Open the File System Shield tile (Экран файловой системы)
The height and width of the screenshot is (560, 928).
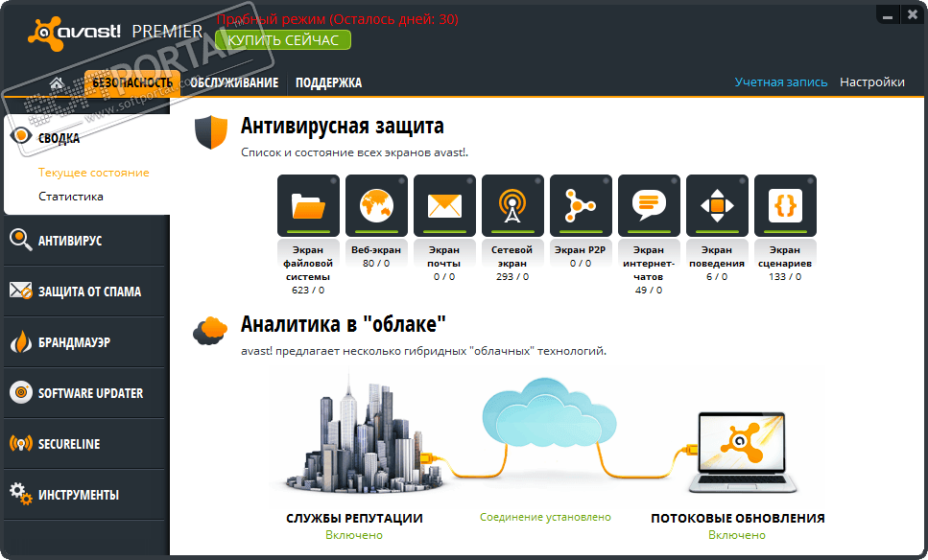(308, 206)
